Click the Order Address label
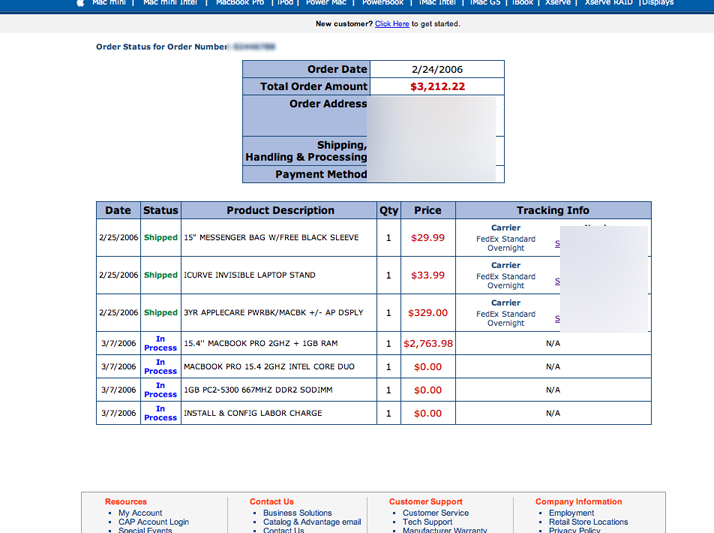 tap(328, 104)
